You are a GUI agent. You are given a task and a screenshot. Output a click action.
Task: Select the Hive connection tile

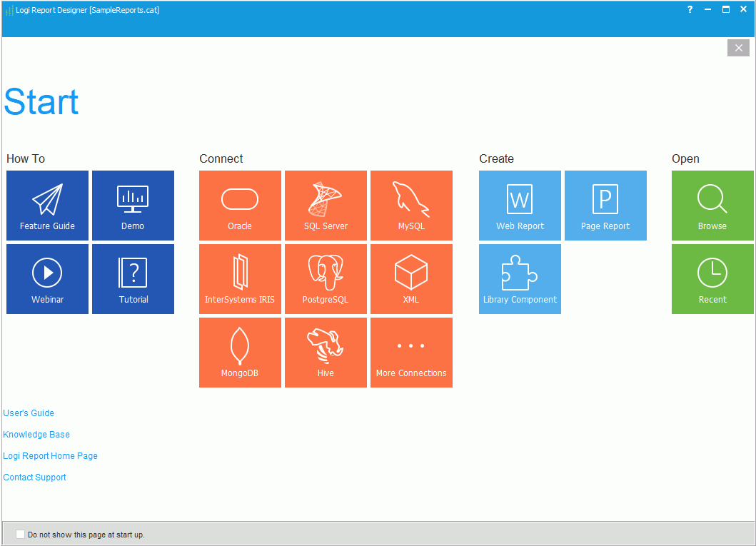[x=326, y=353]
